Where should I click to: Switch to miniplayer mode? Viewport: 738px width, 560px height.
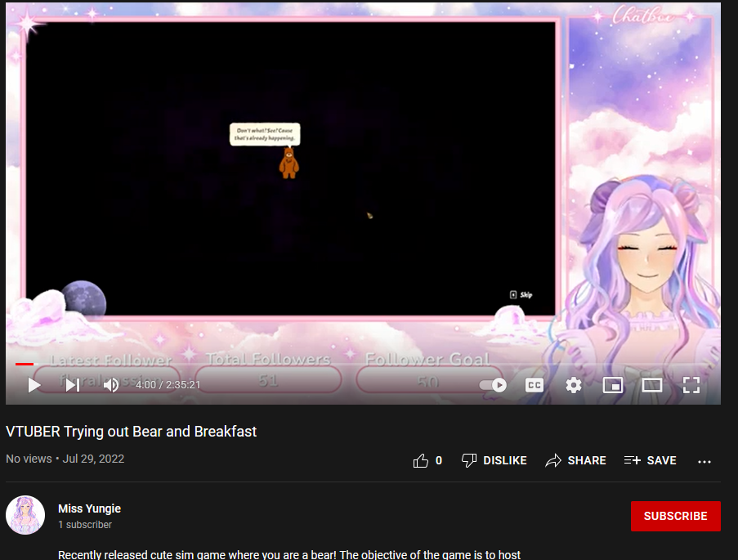613,385
